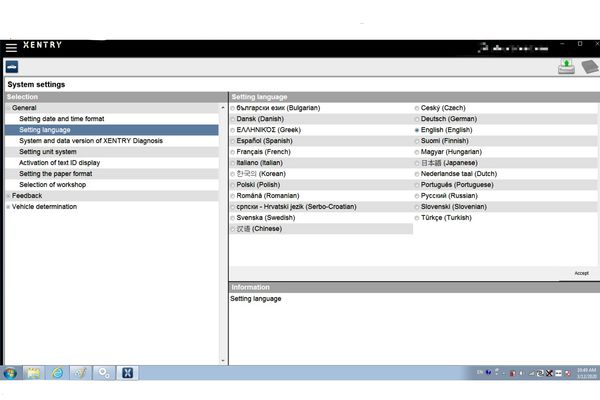
Task: Open the XENTRY hamburger menu
Action: (11, 47)
